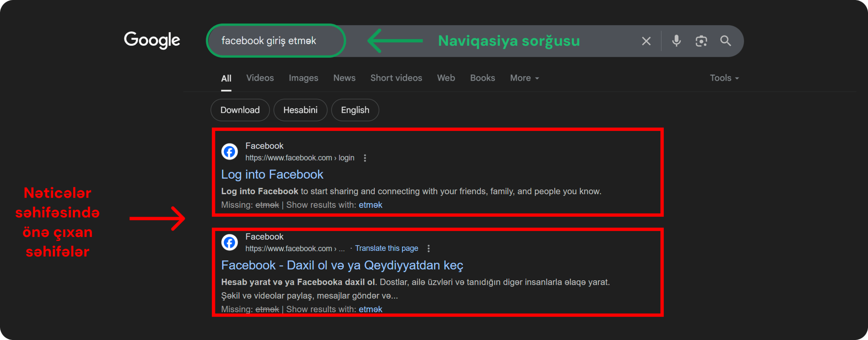Click 'Translate this page' link
Image resolution: width=868 pixels, height=340 pixels.
point(387,248)
